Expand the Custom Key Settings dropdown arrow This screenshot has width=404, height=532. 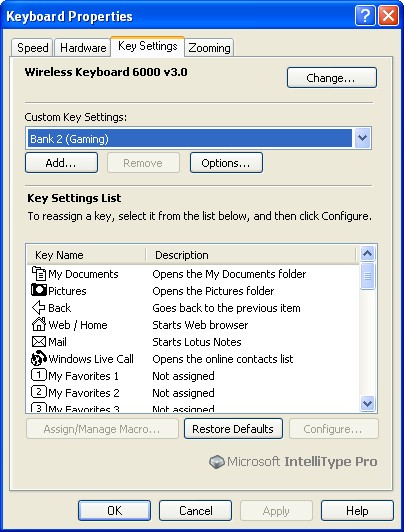pyautogui.click(x=362, y=138)
